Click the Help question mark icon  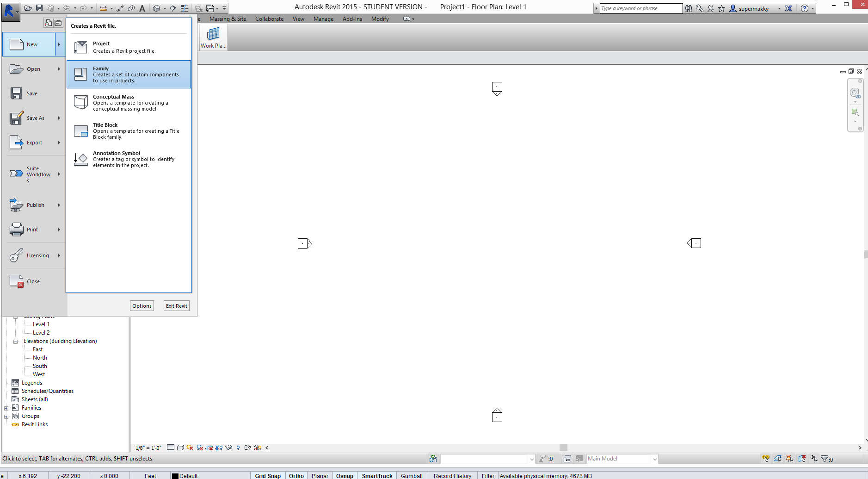pos(805,8)
